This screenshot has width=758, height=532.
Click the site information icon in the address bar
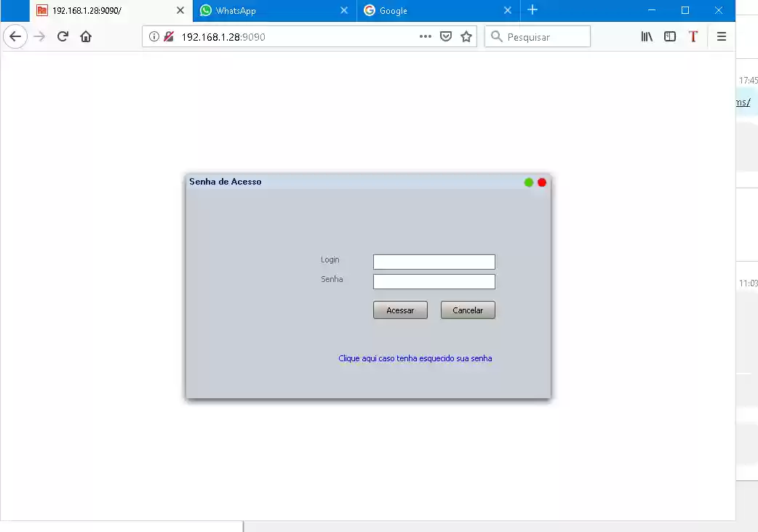(156, 36)
